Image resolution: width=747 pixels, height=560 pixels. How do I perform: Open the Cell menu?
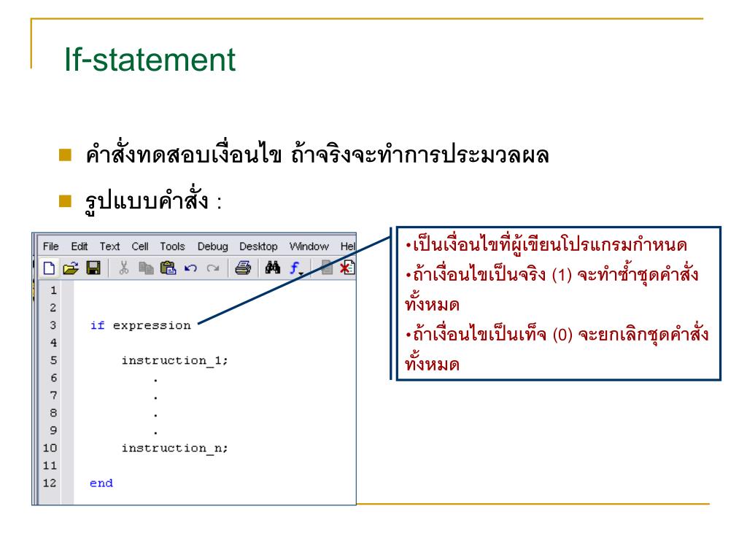tap(140, 246)
